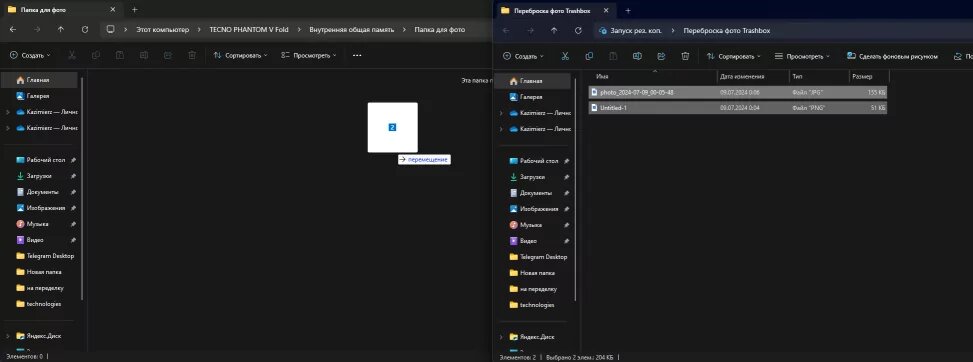Open Главная in right window sidebar
This screenshot has width=973, height=362.
(x=532, y=81)
